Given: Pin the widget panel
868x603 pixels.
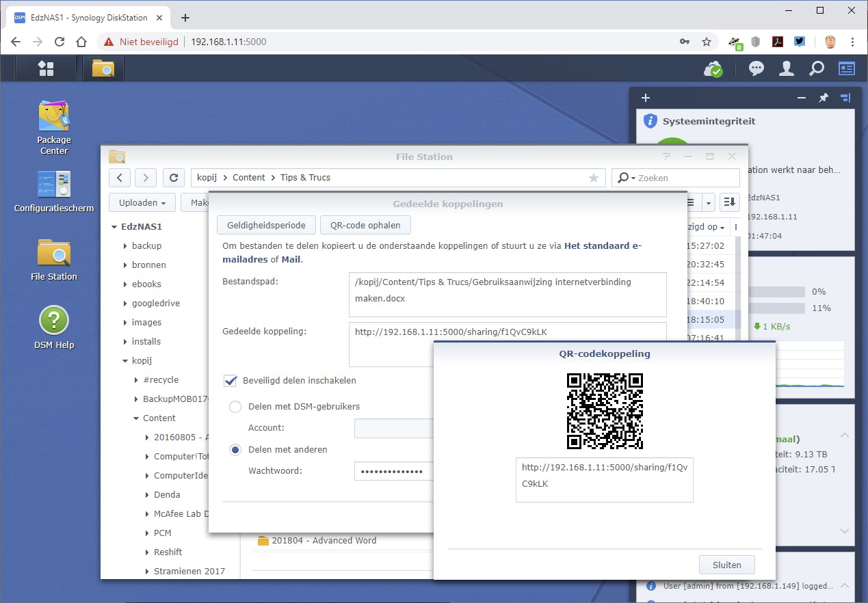Looking at the screenshot, I should pyautogui.click(x=824, y=98).
